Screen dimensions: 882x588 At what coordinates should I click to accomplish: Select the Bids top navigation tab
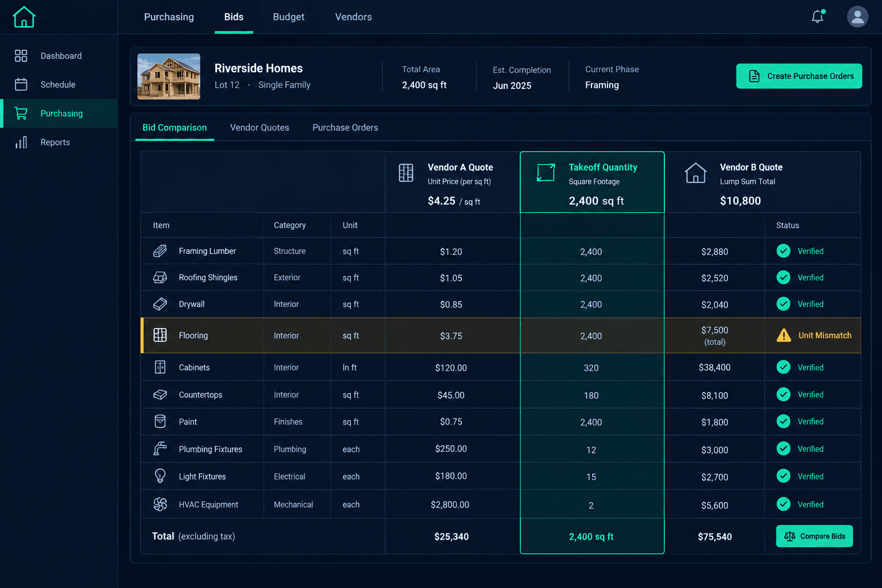click(234, 17)
